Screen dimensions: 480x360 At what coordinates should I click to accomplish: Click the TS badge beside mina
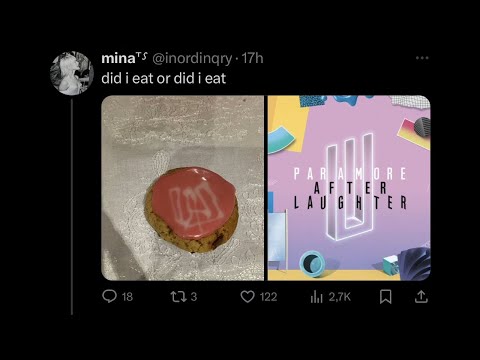(142, 56)
